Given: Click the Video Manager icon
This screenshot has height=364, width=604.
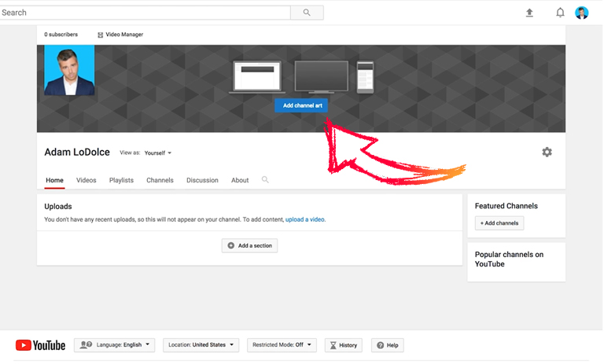Looking at the screenshot, I should (x=100, y=35).
